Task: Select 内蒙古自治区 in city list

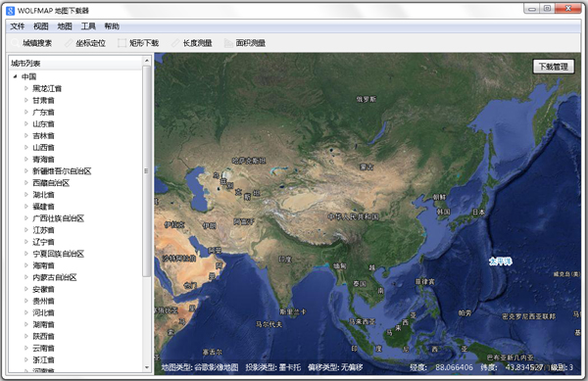Action: click(55, 277)
